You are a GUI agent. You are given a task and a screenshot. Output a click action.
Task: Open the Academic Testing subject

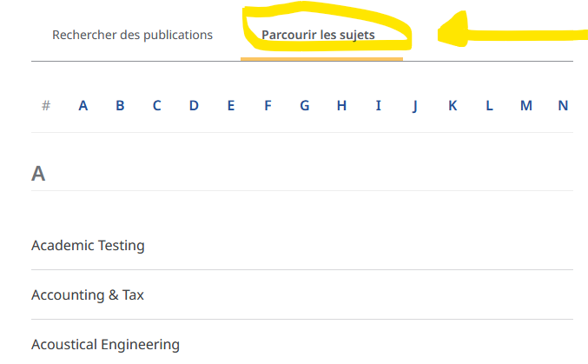pyautogui.click(x=88, y=245)
